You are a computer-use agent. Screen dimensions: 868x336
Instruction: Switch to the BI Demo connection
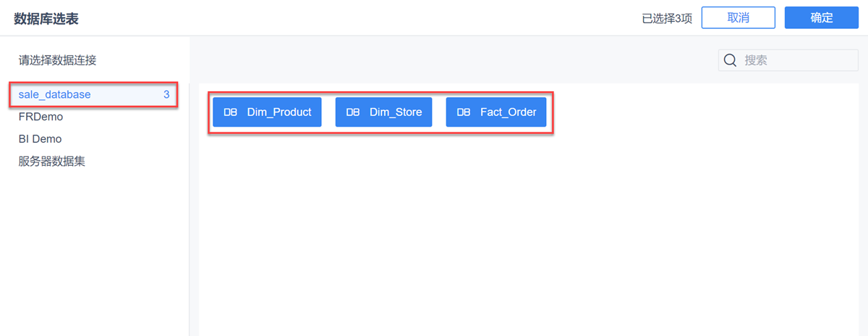[x=40, y=139]
